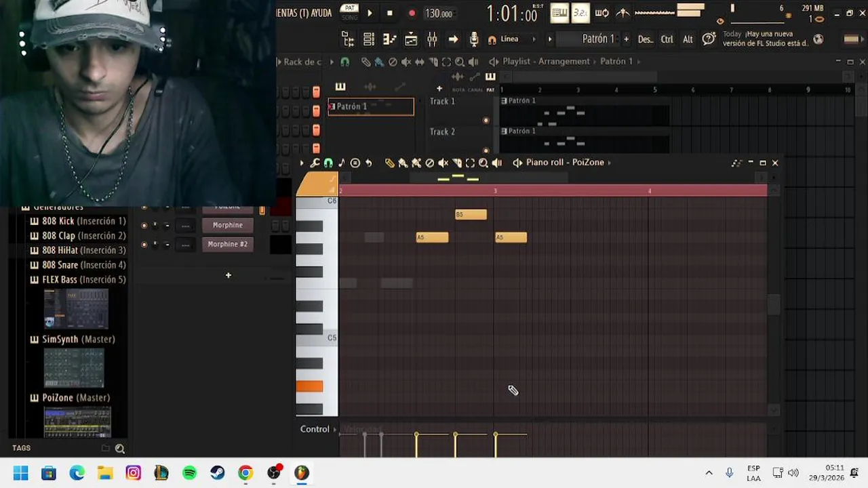Add a channel with the rack plus button
Screen dimensions: 868x488
(x=229, y=275)
